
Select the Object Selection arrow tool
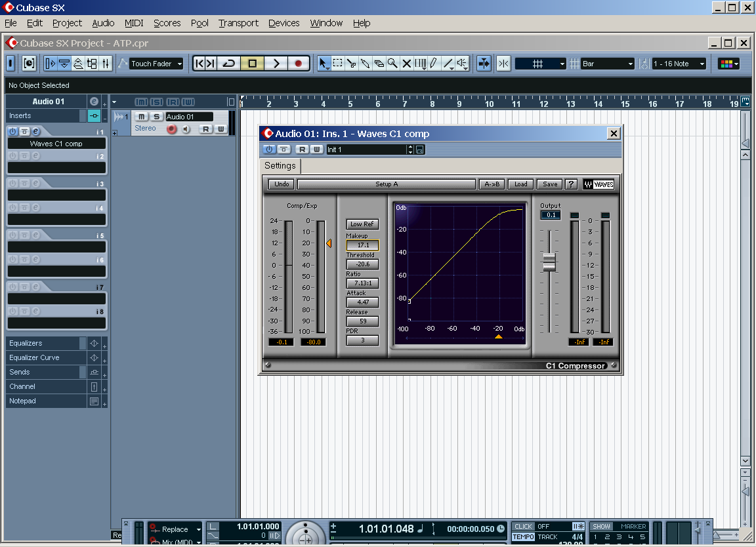tap(323, 64)
